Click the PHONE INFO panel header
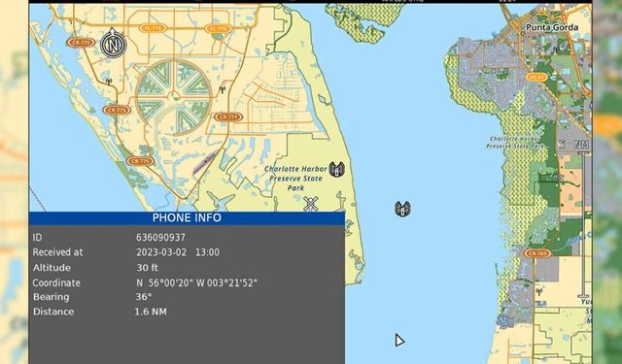622x364 pixels. click(187, 218)
